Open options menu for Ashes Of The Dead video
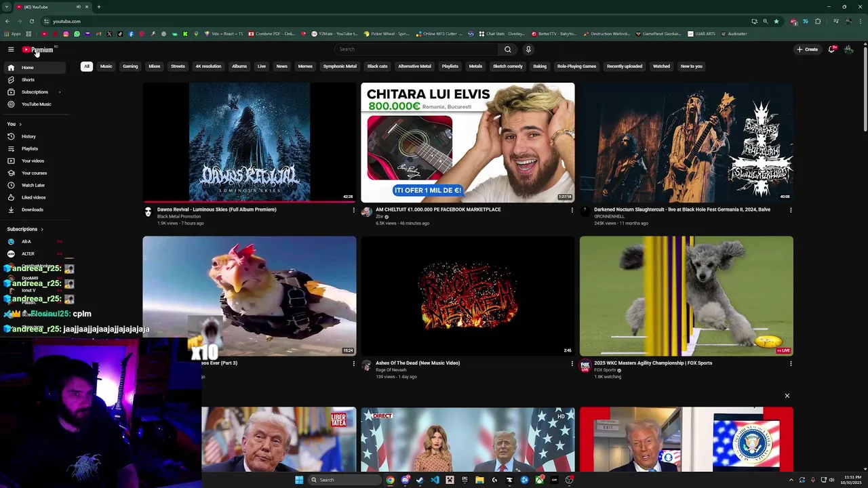The image size is (868, 488). (572, 363)
